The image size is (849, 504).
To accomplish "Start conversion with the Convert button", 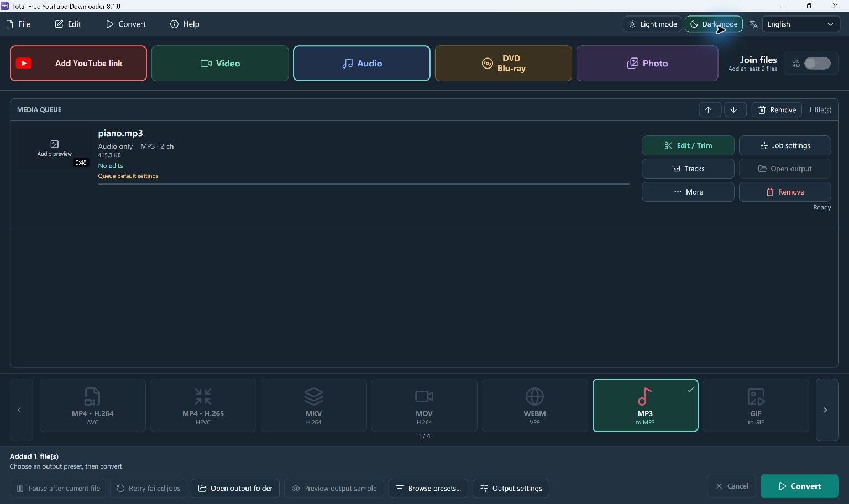I will pos(800,486).
